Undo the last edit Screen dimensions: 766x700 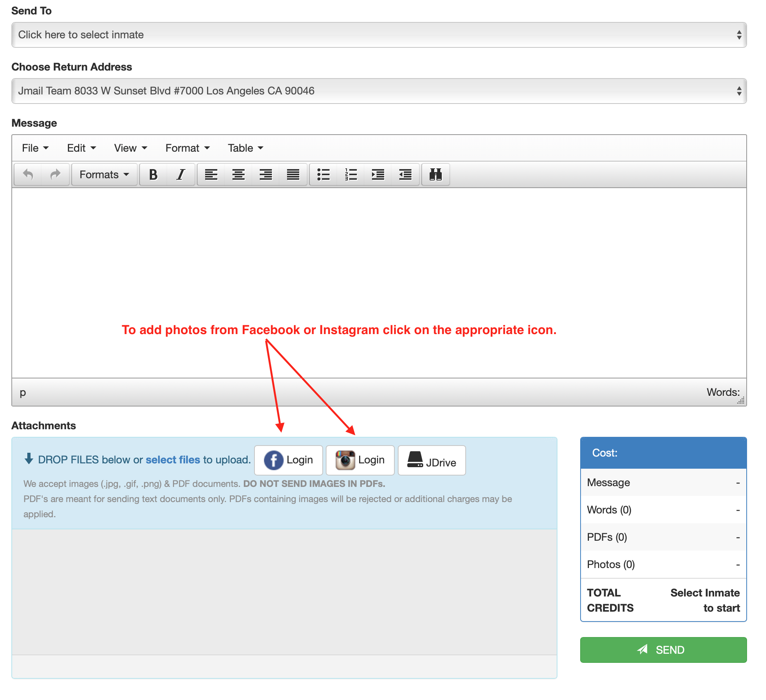point(28,175)
